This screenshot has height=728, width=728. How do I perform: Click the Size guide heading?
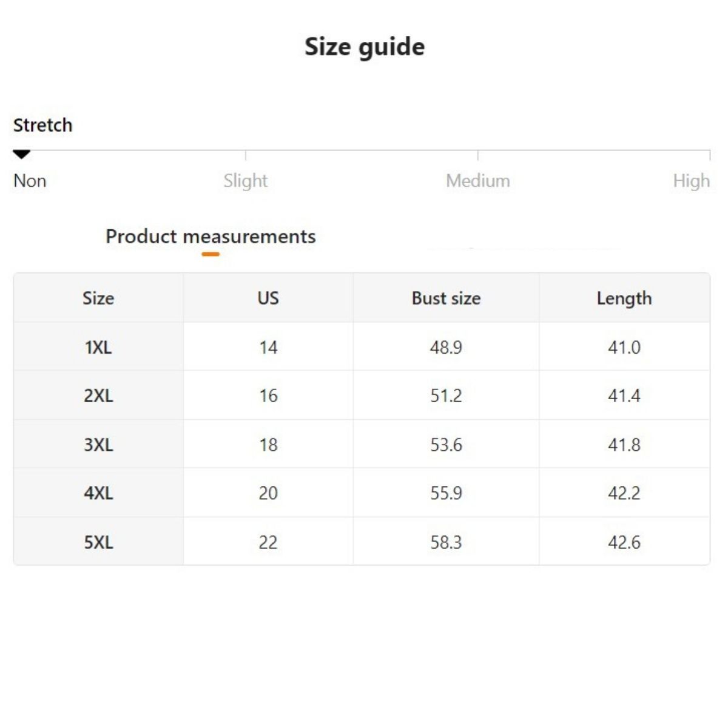pyautogui.click(x=365, y=47)
